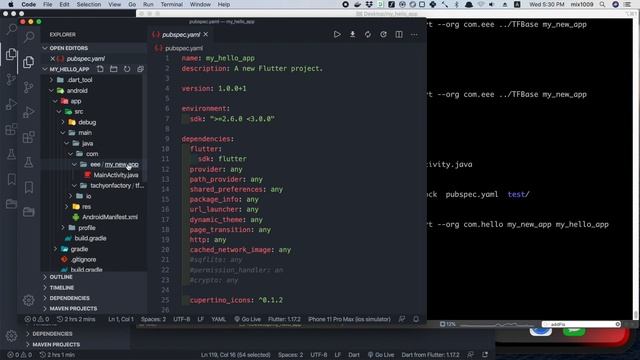The width and height of the screenshot is (640, 360).
Task: Open the editor More Actions ellipsis
Action: [414, 35]
